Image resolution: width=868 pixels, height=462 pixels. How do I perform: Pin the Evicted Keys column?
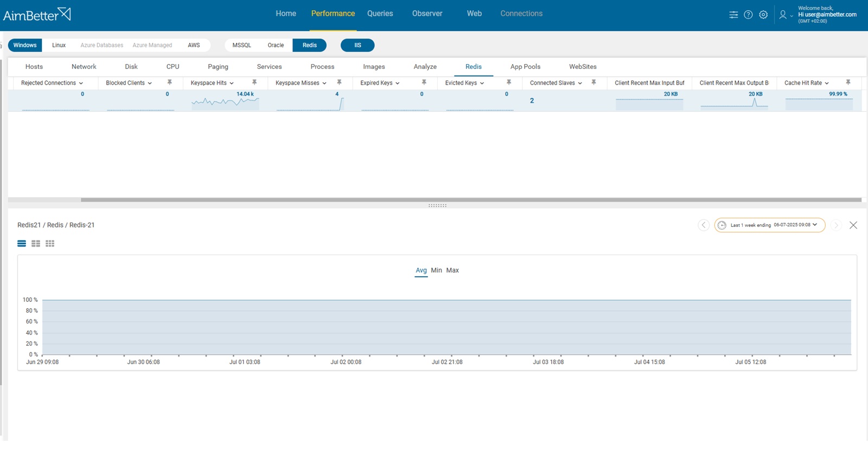click(509, 83)
